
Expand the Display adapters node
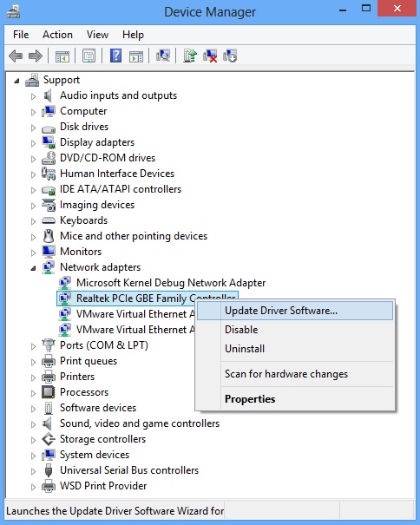tap(33, 144)
